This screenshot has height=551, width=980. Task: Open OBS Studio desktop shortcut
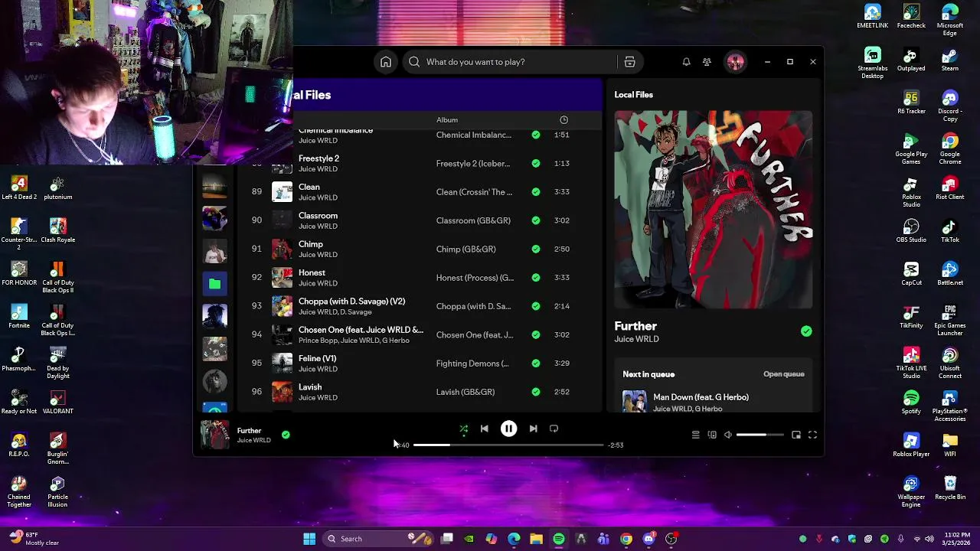click(911, 230)
